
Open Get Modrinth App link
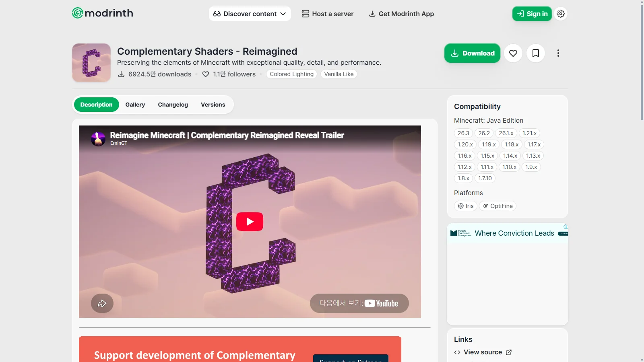(x=402, y=14)
